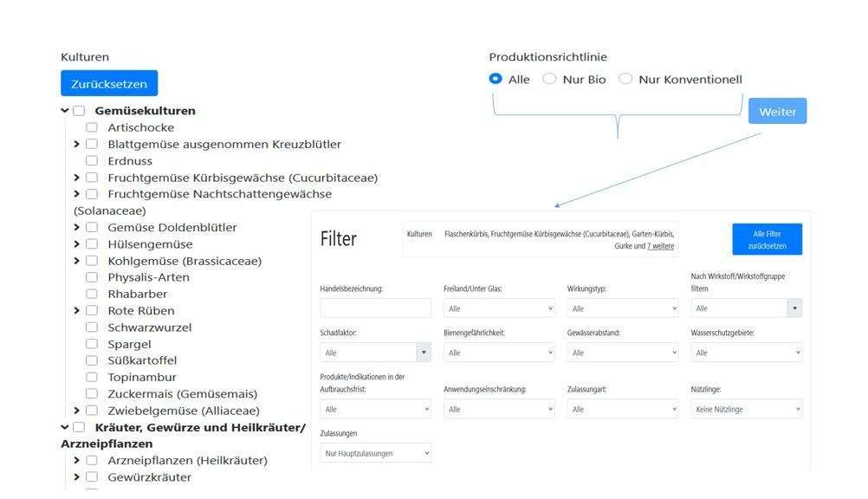Open the Nützlinge dropdown

click(x=746, y=409)
